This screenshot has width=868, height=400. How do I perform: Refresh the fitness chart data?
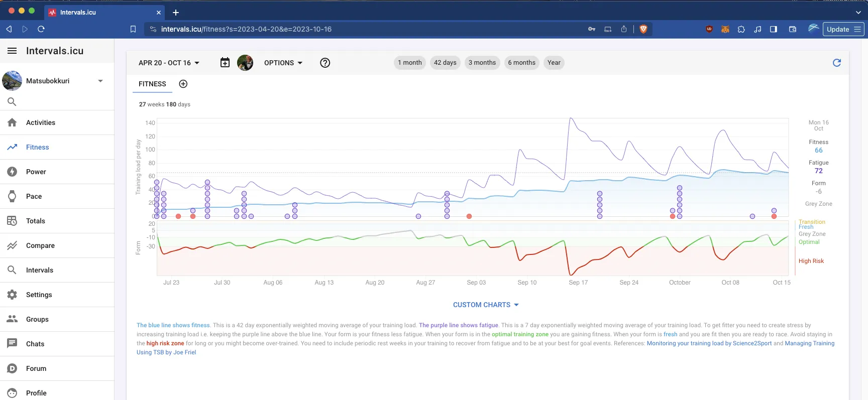pyautogui.click(x=836, y=63)
